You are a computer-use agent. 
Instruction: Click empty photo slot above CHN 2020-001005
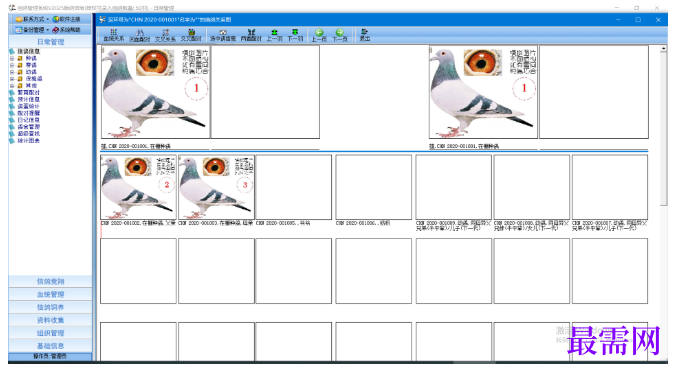click(294, 187)
